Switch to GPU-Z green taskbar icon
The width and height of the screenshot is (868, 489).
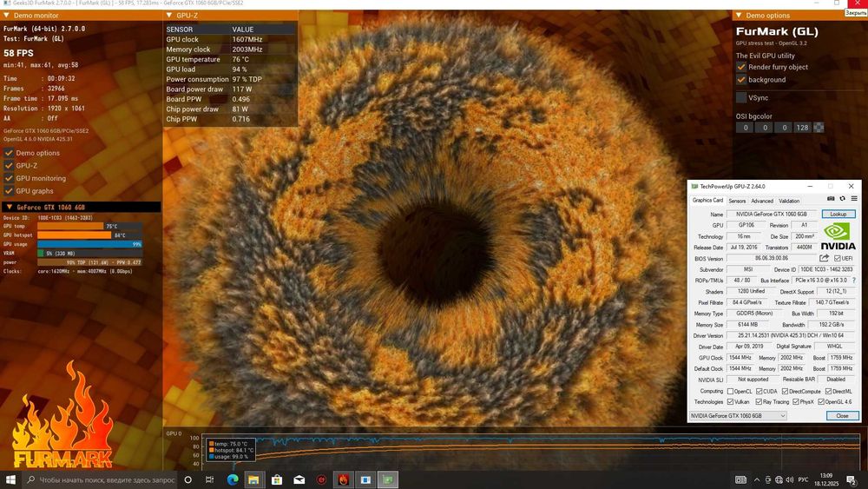(x=387, y=479)
